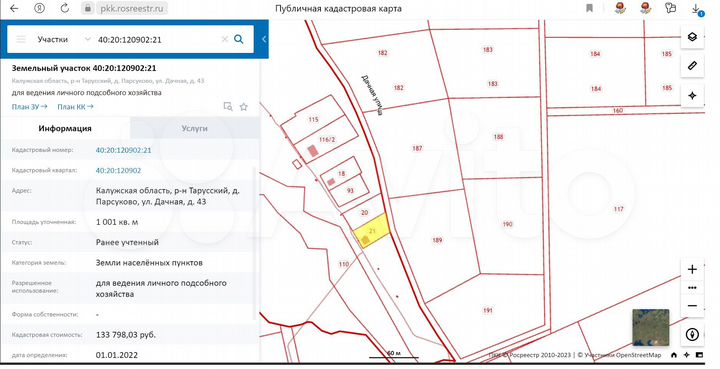Select parcel labeled 110 on map

pyautogui.click(x=343, y=264)
